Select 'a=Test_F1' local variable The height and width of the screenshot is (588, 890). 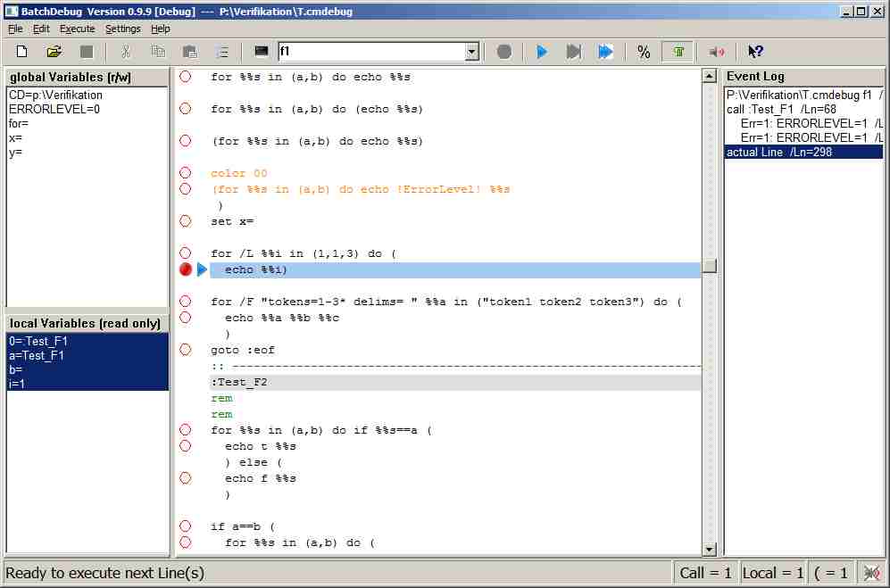(87, 355)
